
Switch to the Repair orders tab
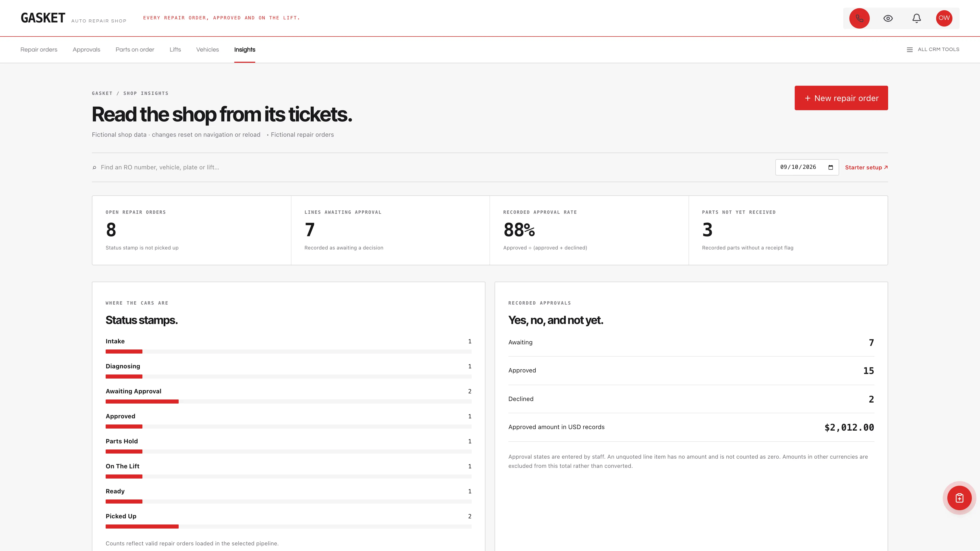(x=39, y=49)
